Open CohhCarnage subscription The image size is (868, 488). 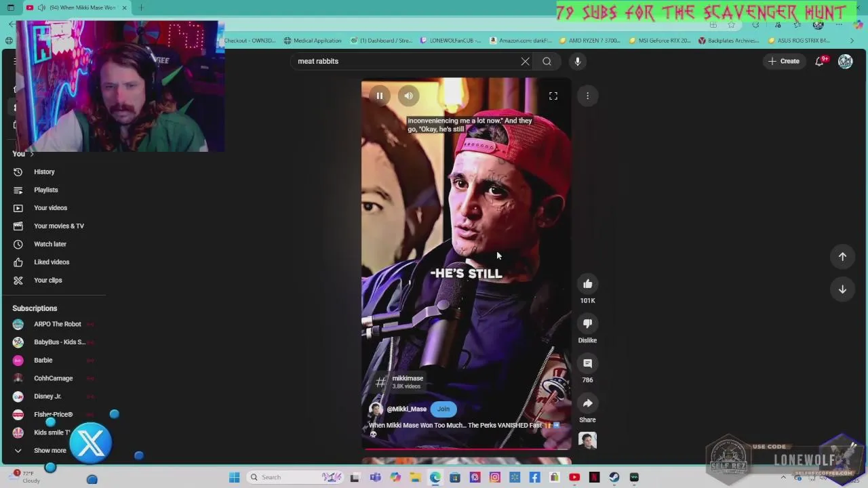pyautogui.click(x=53, y=378)
